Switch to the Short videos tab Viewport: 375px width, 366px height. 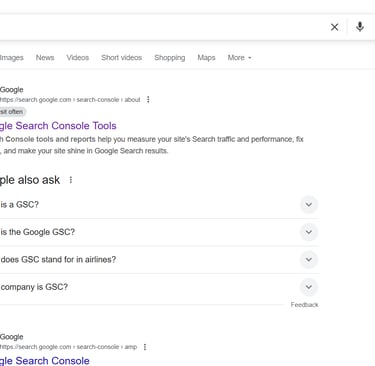[122, 58]
